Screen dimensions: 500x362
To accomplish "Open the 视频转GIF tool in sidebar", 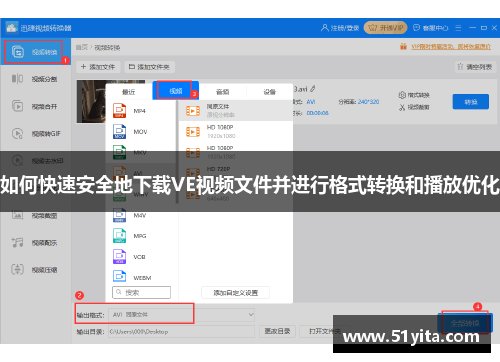I will [x=36, y=134].
